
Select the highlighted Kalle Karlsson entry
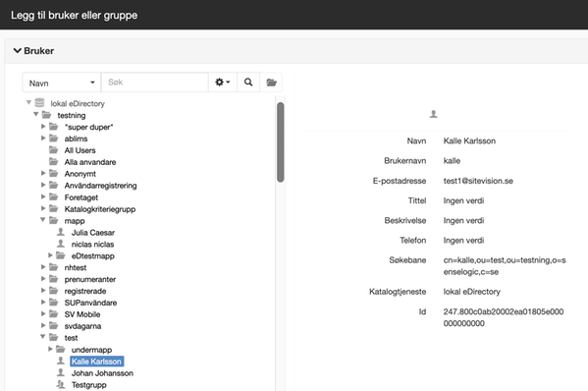tap(97, 362)
